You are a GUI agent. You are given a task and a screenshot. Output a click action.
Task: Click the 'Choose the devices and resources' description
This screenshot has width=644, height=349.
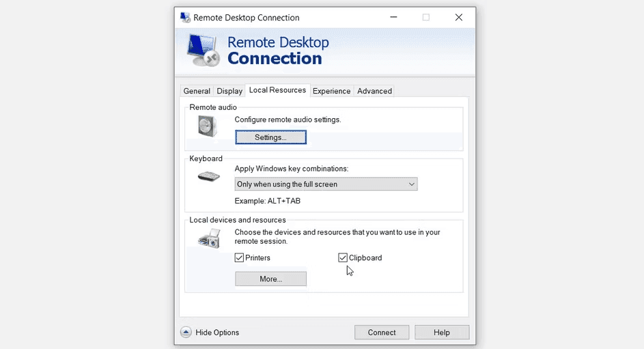[x=337, y=236]
